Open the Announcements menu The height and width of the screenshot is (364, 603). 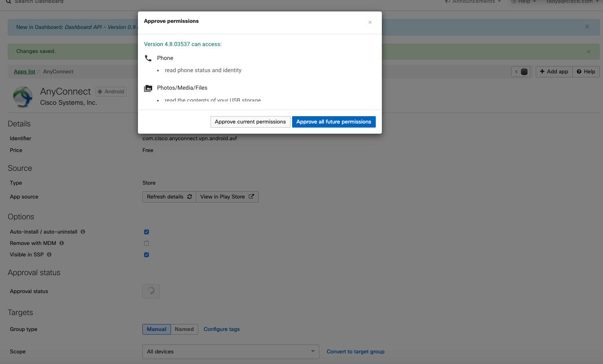473,2
